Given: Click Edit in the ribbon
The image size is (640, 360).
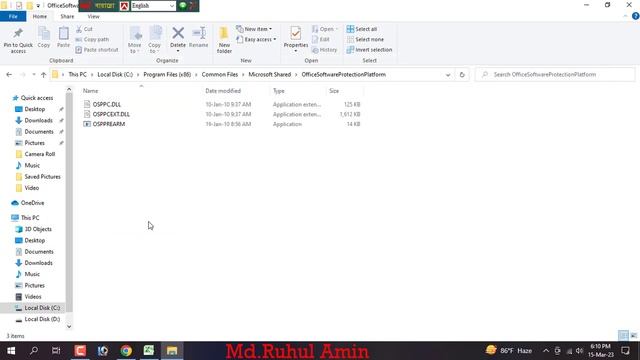Looking at the screenshot, I should (x=321, y=40).
